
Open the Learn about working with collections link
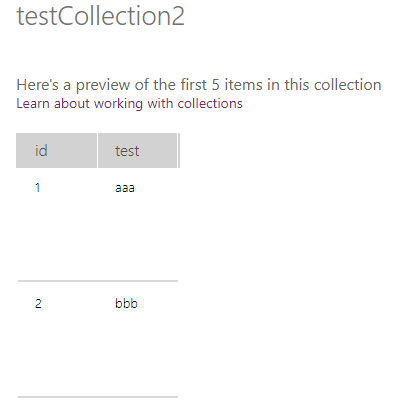(x=129, y=104)
